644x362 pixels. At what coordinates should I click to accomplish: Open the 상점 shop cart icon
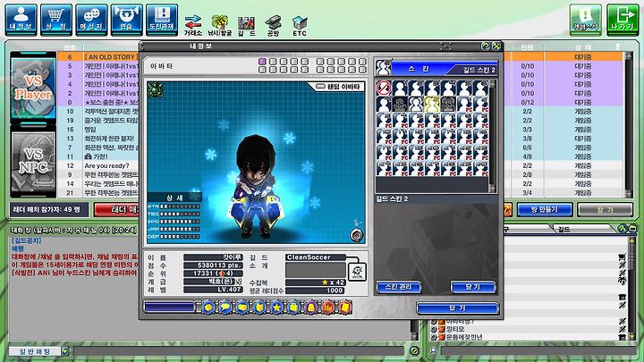(x=55, y=20)
